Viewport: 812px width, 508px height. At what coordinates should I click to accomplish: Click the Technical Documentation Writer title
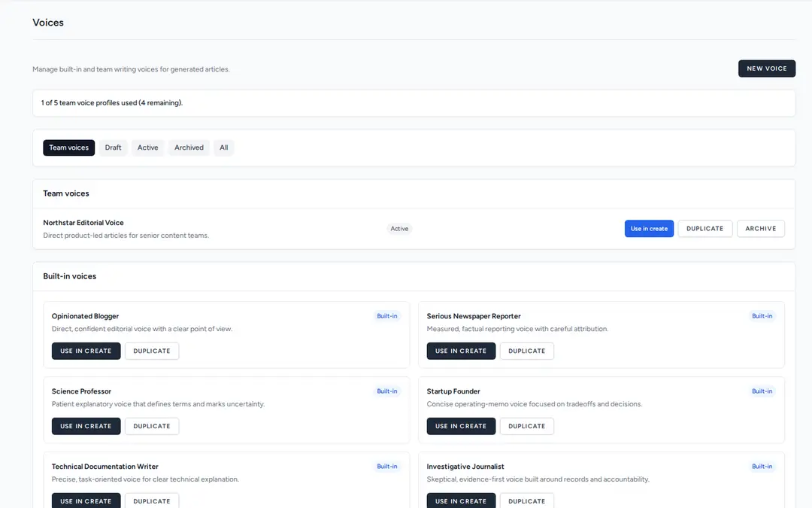coord(105,467)
